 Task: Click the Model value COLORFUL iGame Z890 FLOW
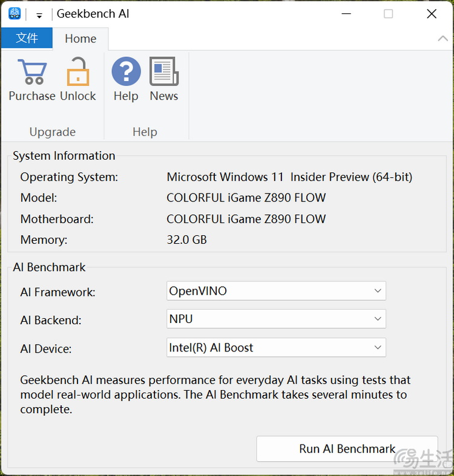246,198
